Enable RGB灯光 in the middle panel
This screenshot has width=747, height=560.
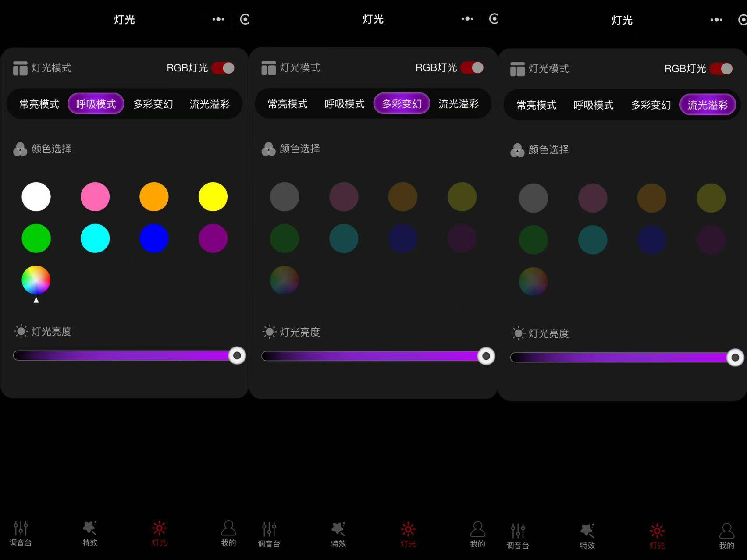(471, 67)
